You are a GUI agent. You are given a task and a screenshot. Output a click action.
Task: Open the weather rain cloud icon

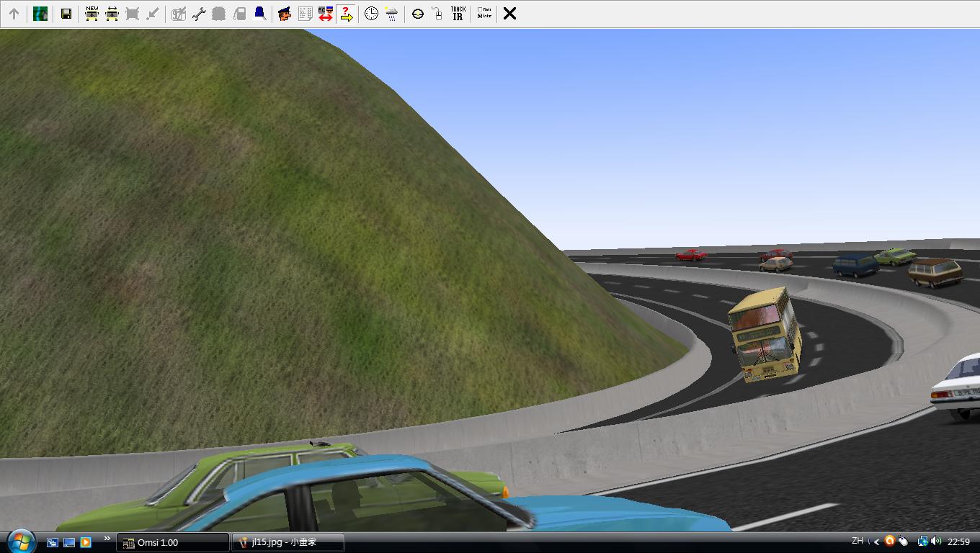391,14
